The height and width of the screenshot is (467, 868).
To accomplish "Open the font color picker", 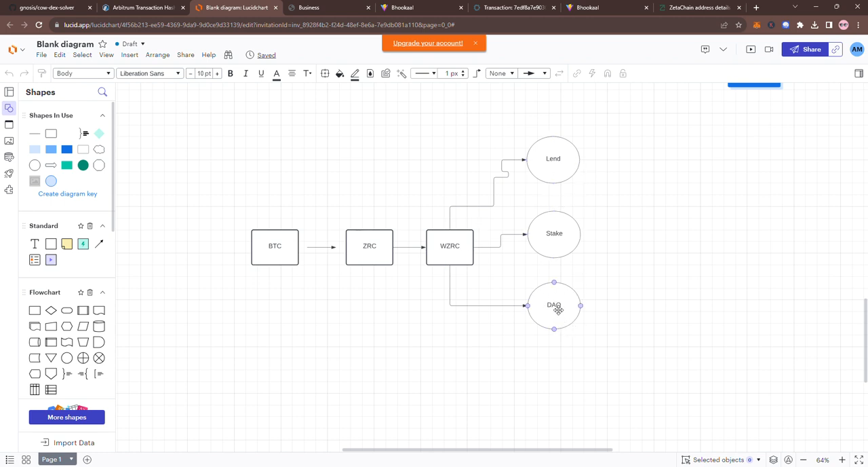I will [x=277, y=73].
